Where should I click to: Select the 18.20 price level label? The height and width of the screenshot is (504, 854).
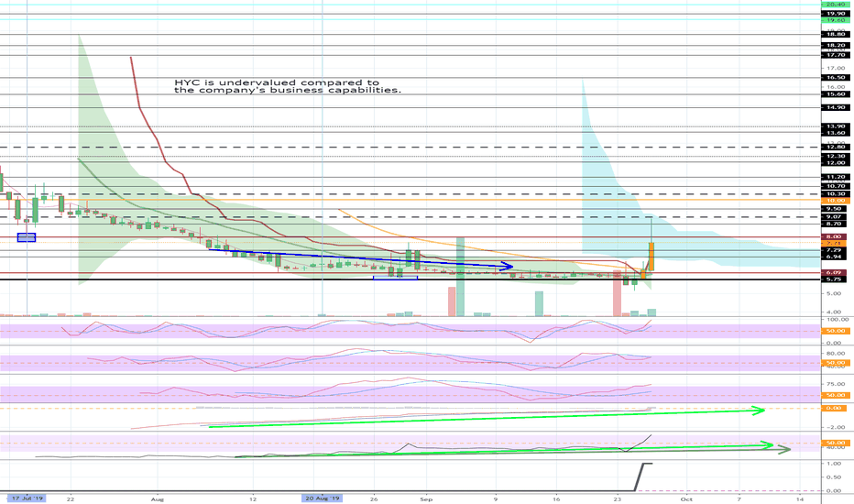pos(836,46)
